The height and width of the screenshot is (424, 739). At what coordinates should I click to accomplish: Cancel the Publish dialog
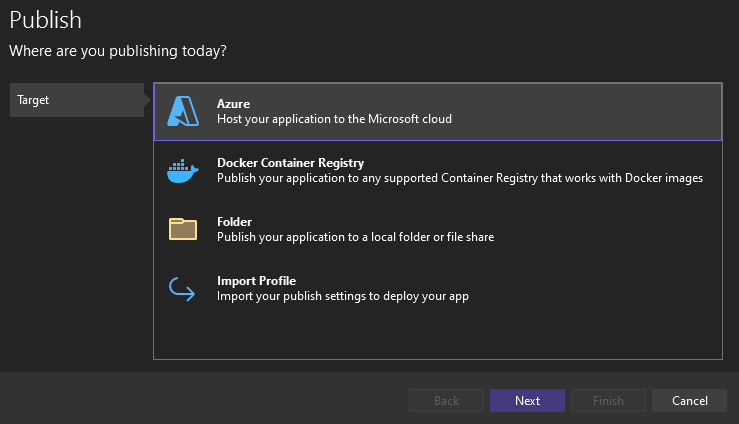pyautogui.click(x=690, y=400)
